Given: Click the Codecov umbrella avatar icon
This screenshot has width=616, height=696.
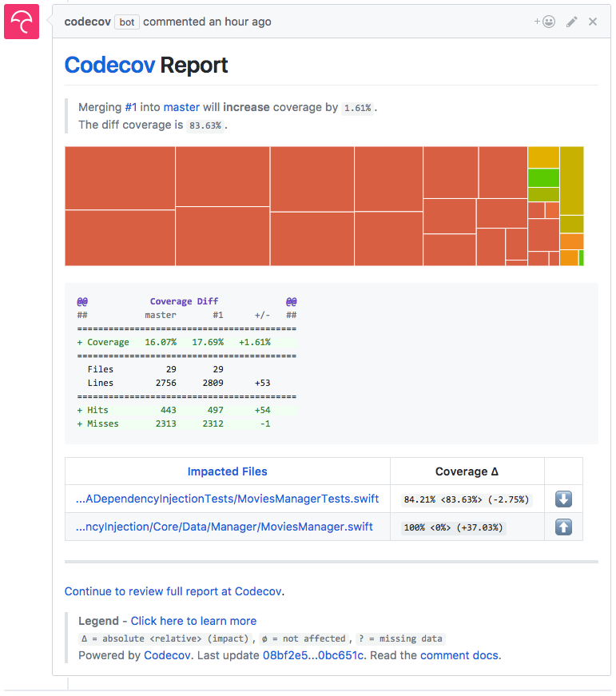Looking at the screenshot, I should click(x=22, y=22).
